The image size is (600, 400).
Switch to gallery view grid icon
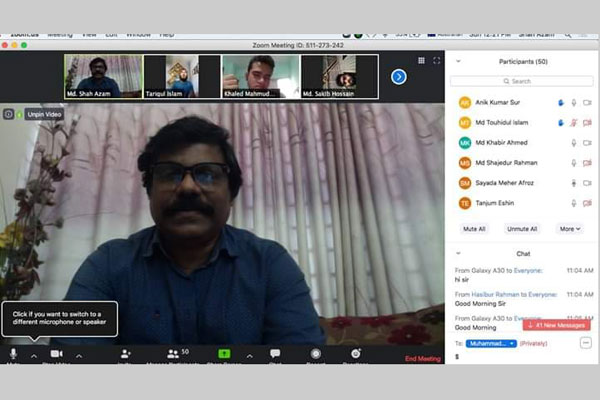point(421,60)
